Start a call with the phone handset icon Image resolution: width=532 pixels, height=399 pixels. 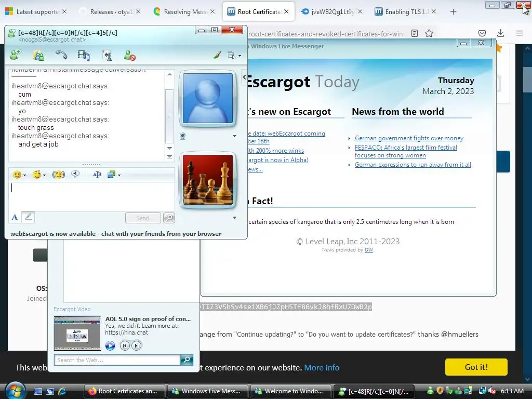(x=61, y=55)
